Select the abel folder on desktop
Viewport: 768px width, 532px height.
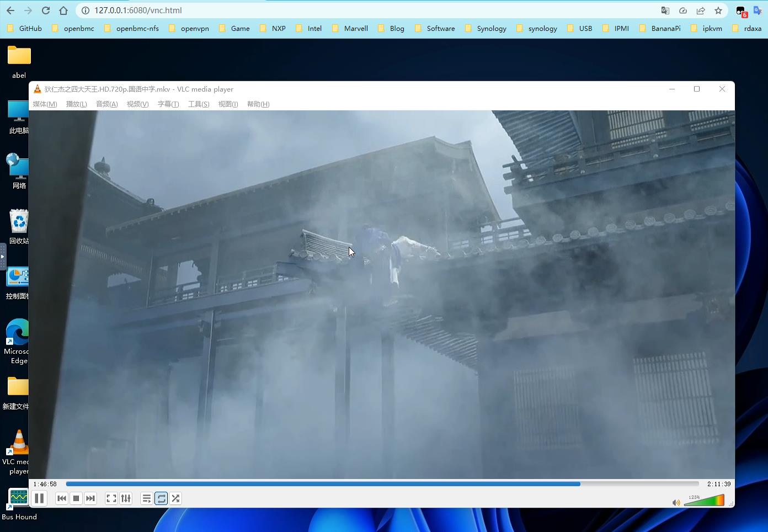[x=19, y=62]
